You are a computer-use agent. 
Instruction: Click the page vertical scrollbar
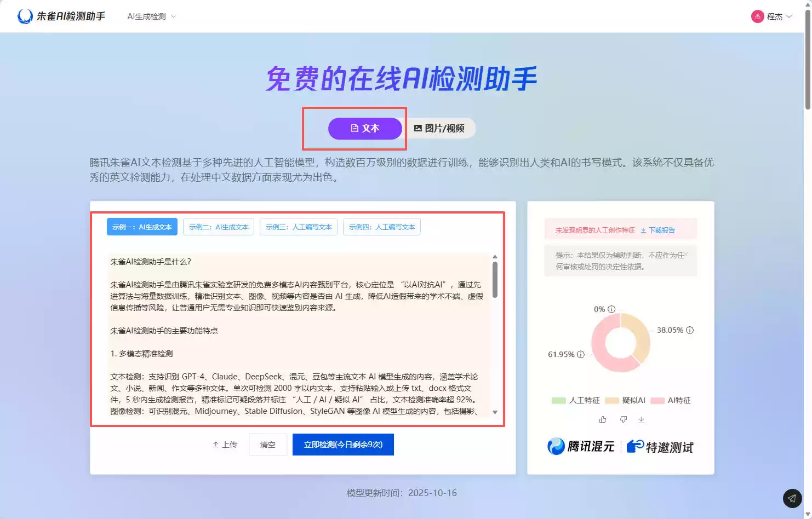click(808, 60)
